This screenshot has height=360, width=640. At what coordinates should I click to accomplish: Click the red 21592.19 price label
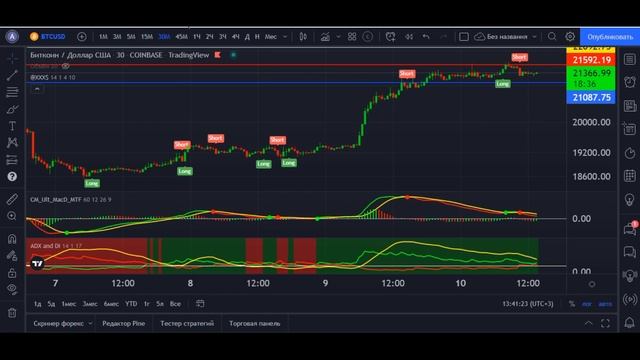pyautogui.click(x=591, y=60)
